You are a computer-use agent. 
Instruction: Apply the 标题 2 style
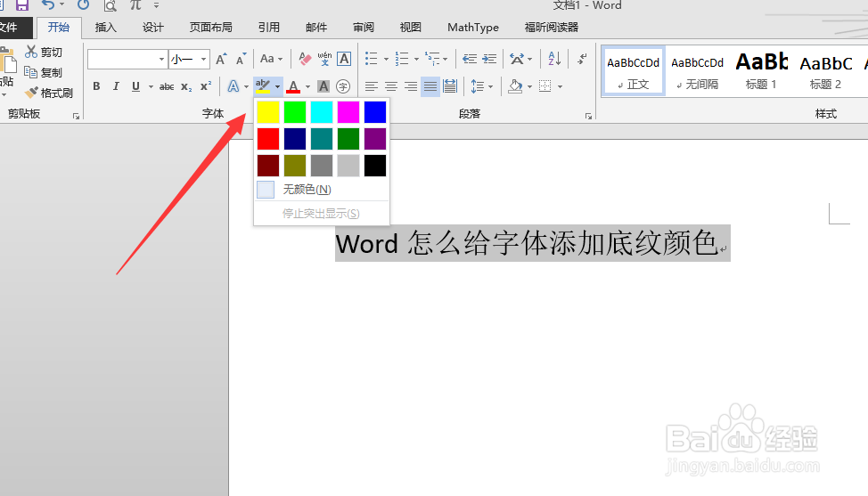[x=826, y=71]
